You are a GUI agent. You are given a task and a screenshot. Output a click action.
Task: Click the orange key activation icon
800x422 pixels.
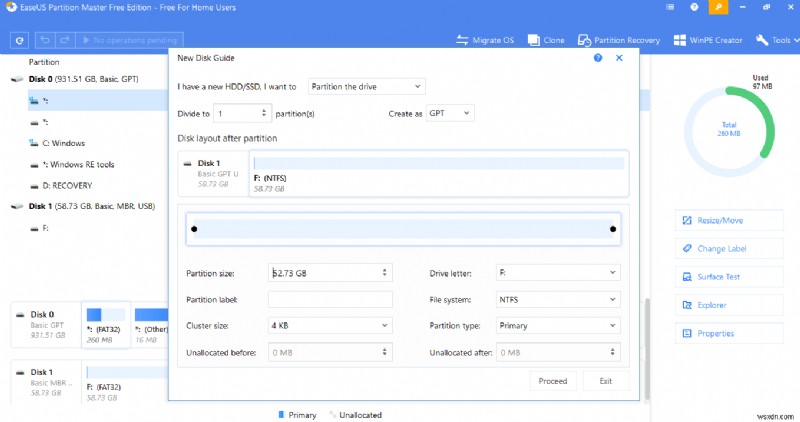pyautogui.click(x=718, y=7)
